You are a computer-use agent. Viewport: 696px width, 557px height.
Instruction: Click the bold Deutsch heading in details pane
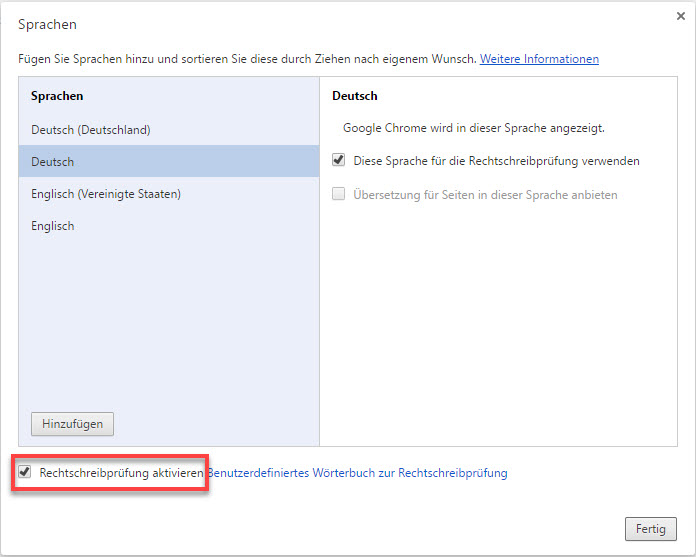click(355, 96)
